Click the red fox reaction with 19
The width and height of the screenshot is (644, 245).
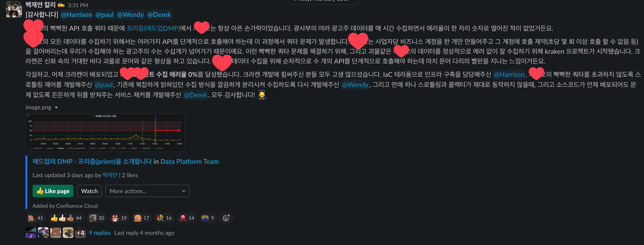[119, 218]
